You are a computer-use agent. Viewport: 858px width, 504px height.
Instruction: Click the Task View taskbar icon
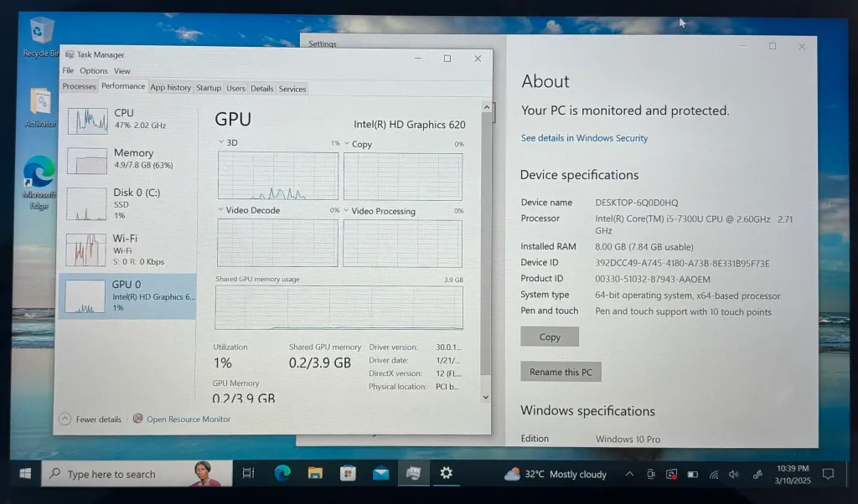click(x=248, y=473)
